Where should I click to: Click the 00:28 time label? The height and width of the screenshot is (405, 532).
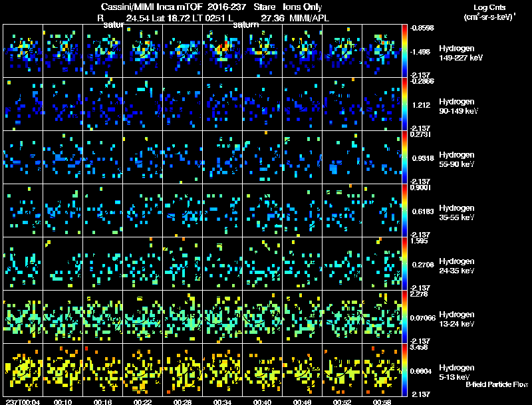182,402
